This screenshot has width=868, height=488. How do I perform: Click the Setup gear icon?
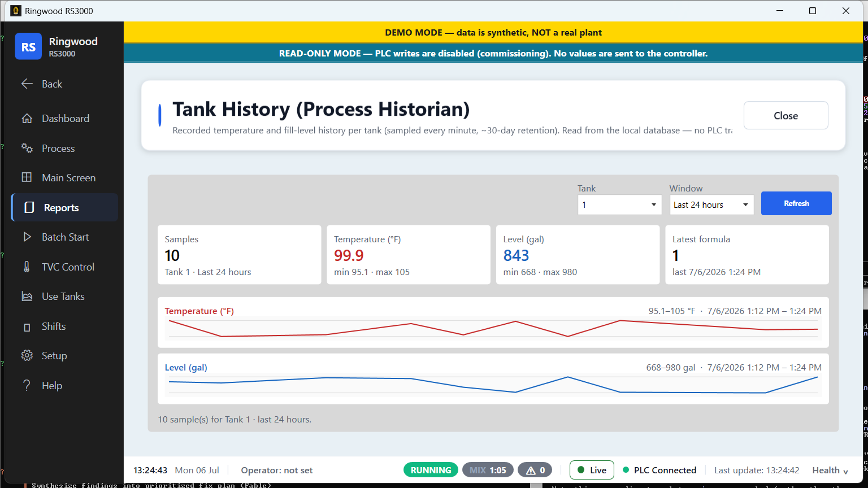coord(27,355)
